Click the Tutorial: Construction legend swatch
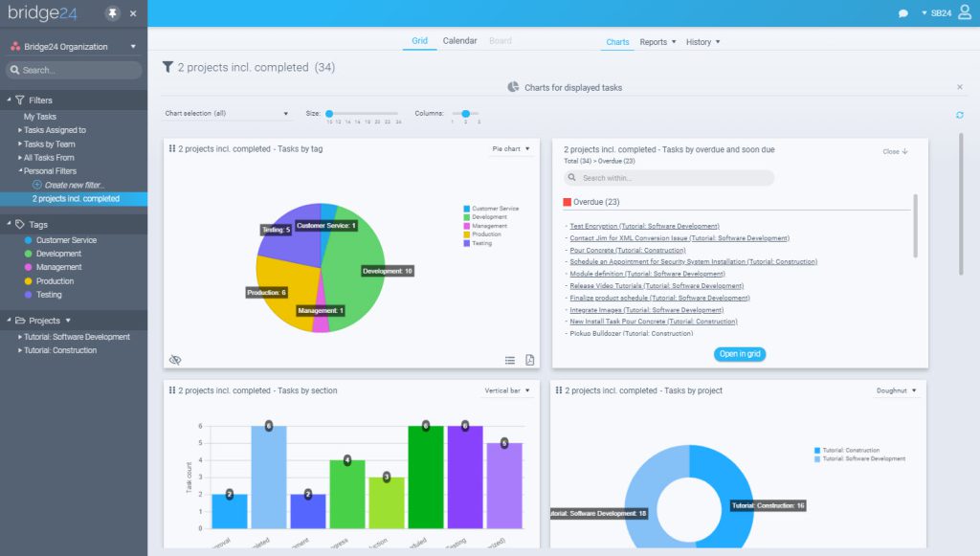980x556 pixels. [x=817, y=451]
